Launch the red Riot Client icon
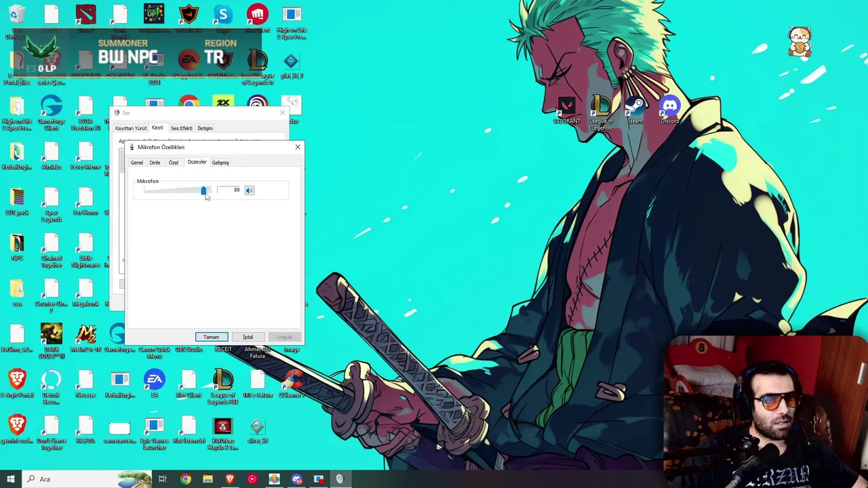This screenshot has width=868, height=488. click(x=257, y=19)
